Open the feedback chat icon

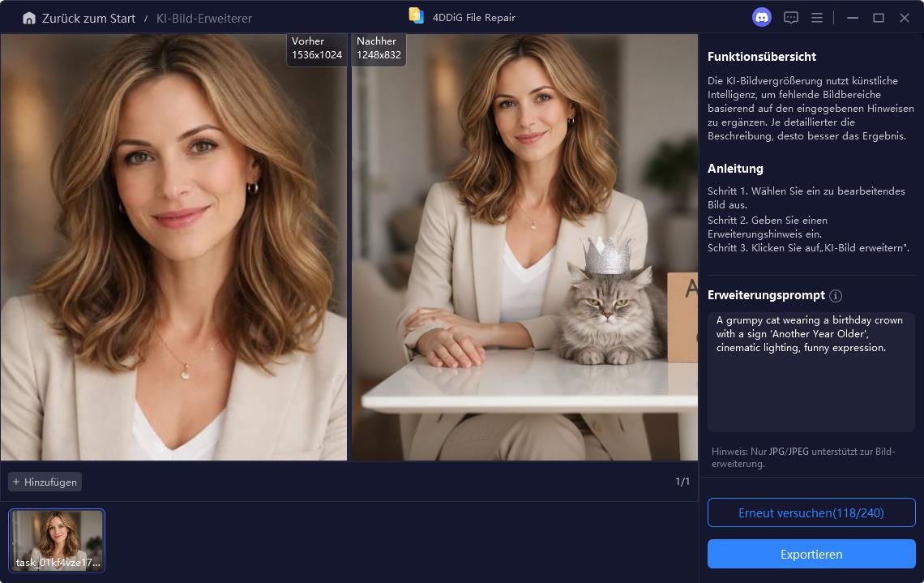click(x=791, y=18)
